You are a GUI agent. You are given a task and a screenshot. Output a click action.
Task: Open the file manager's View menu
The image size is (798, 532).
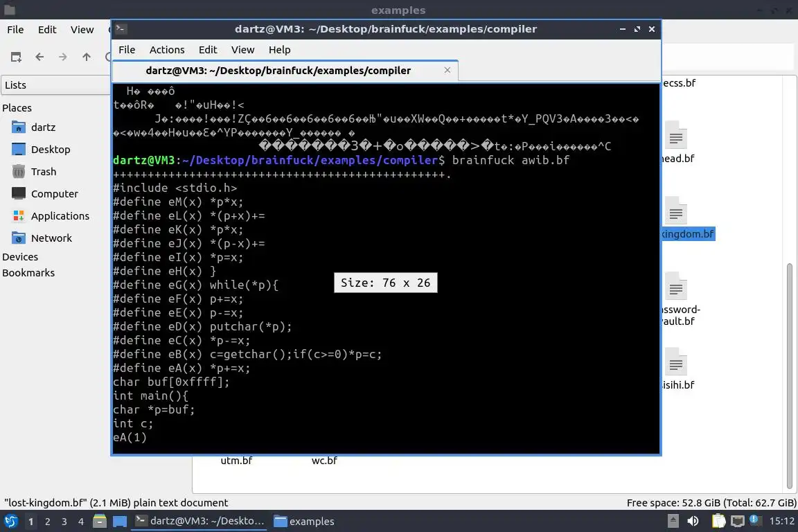tap(82, 30)
